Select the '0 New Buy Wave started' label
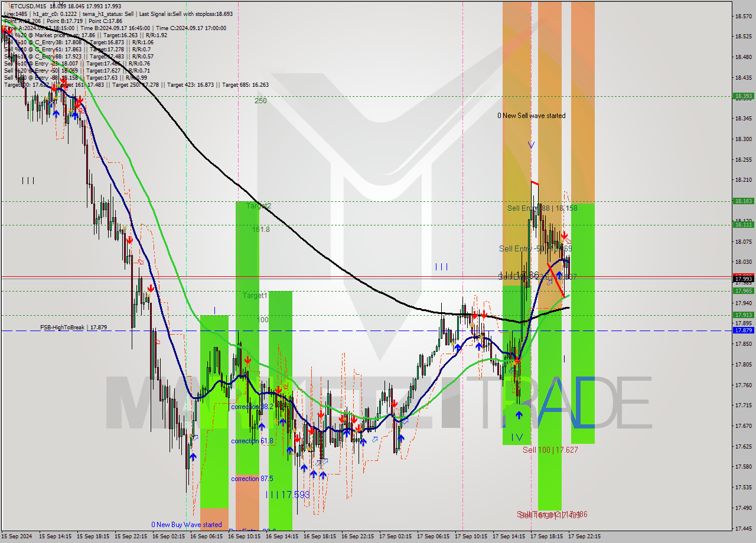 (187, 525)
